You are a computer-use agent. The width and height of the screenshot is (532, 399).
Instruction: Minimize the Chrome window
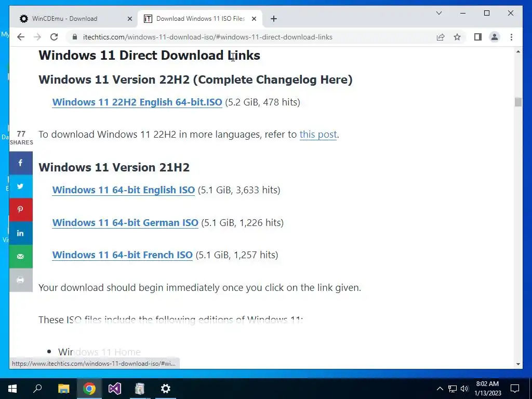(463, 13)
